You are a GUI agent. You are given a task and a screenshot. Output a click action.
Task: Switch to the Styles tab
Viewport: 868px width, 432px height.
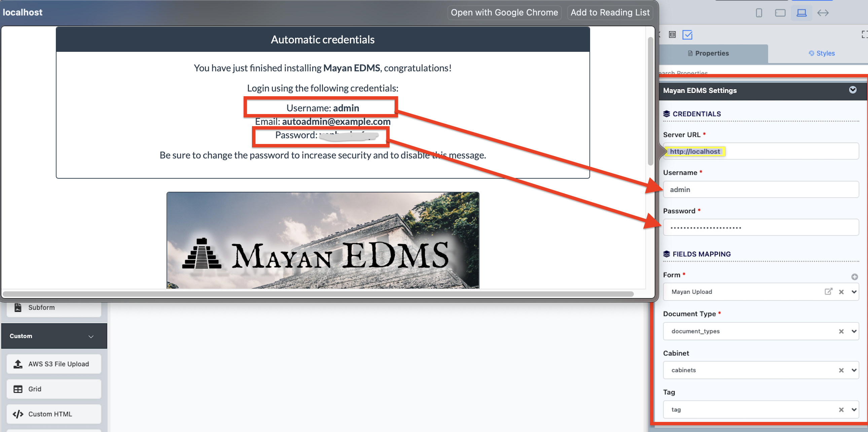[x=822, y=53]
